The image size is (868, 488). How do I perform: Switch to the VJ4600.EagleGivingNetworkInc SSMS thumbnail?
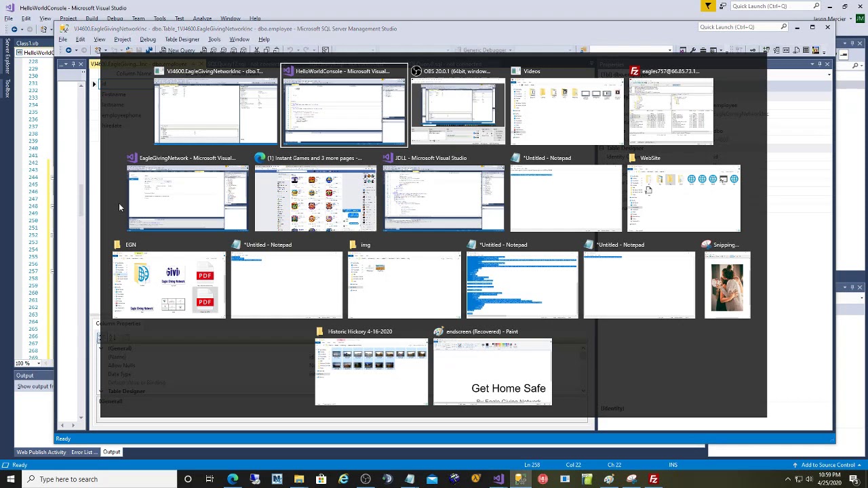pos(216,112)
